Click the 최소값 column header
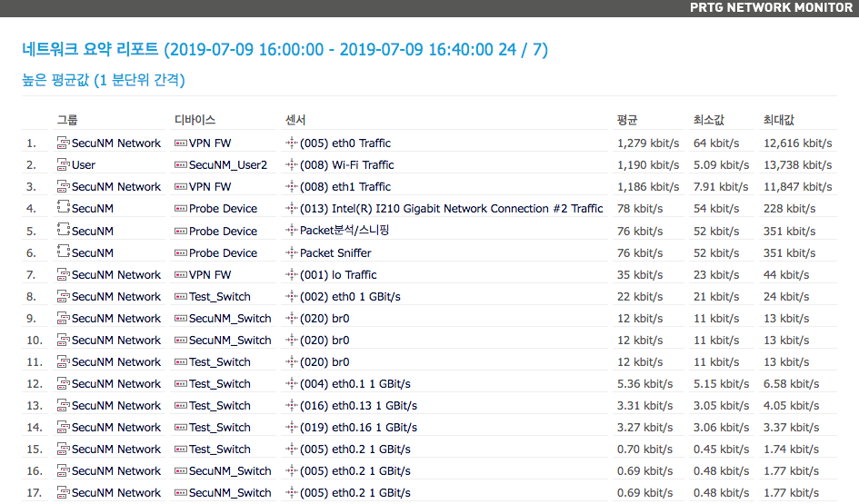The height and width of the screenshot is (504, 859). coord(709,120)
